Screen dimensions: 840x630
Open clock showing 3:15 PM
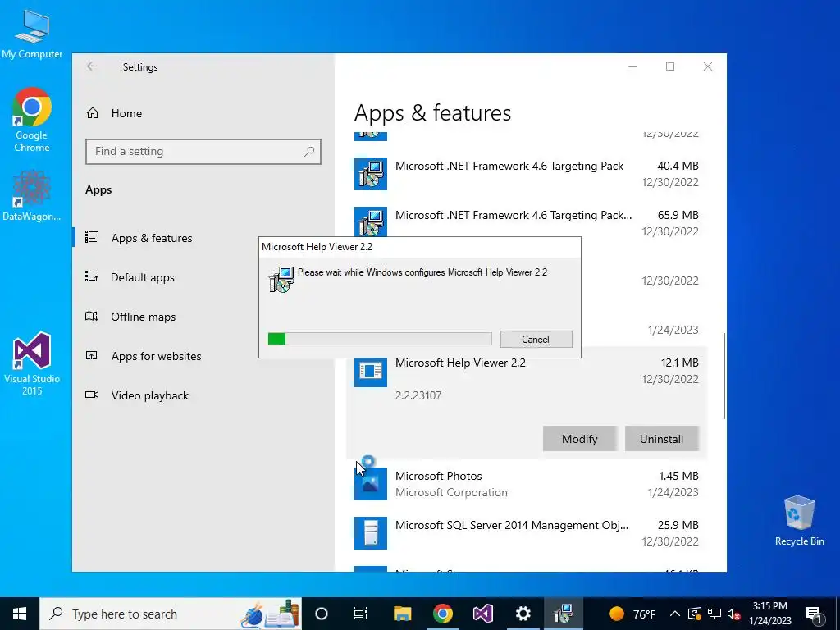point(769,614)
